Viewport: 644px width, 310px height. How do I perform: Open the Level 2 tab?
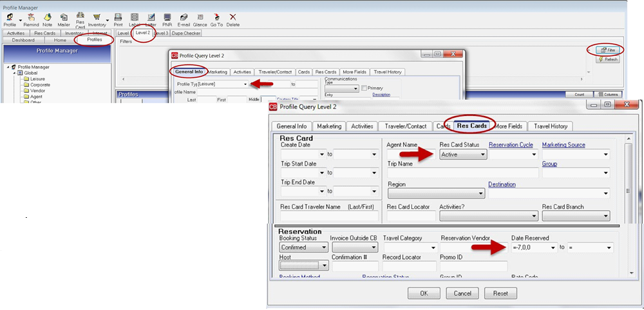(142, 33)
